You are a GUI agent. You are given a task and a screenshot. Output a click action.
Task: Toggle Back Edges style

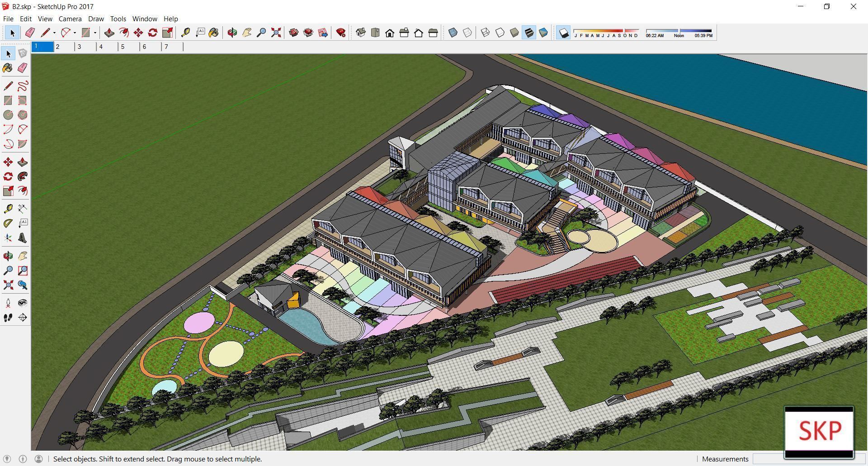pyautogui.click(x=467, y=33)
